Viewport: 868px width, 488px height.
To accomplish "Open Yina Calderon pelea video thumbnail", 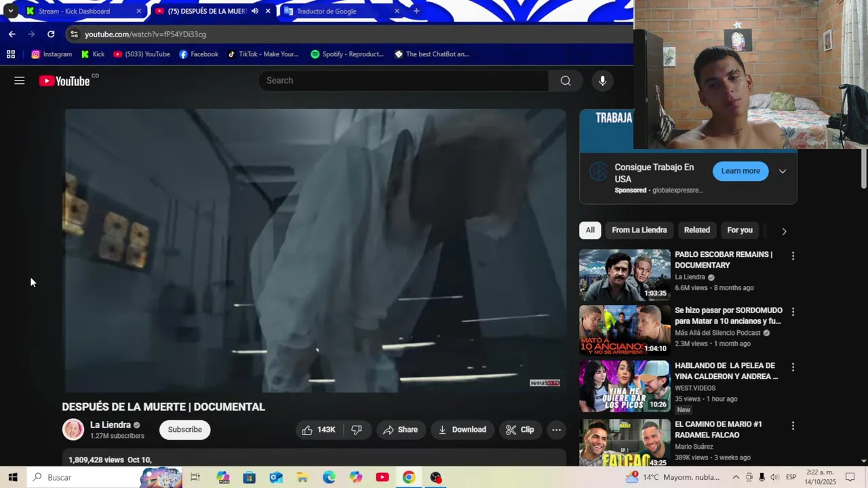I will [x=625, y=386].
